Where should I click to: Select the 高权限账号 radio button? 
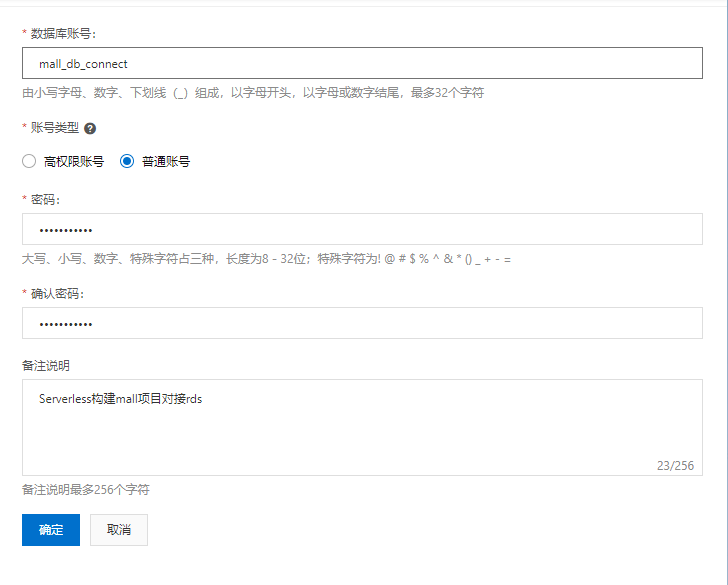29,161
